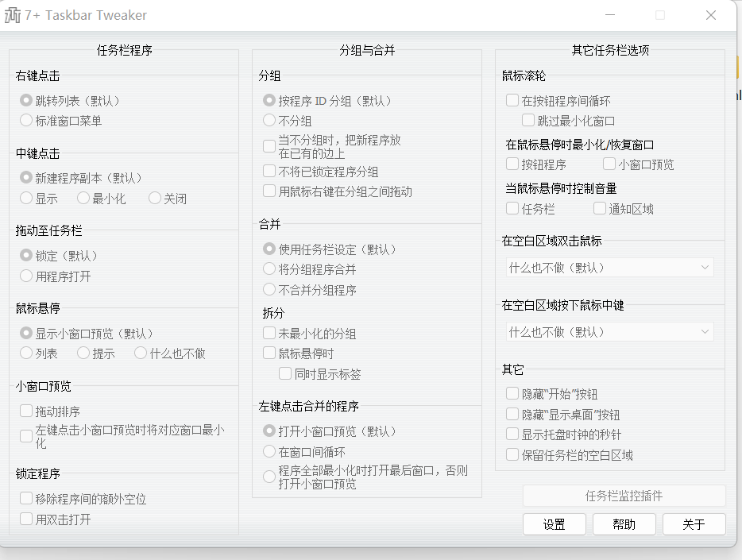This screenshot has height=560, width=742.
Task: Tick 不将已锁定程序分组 checkbox
Action: (x=270, y=172)
